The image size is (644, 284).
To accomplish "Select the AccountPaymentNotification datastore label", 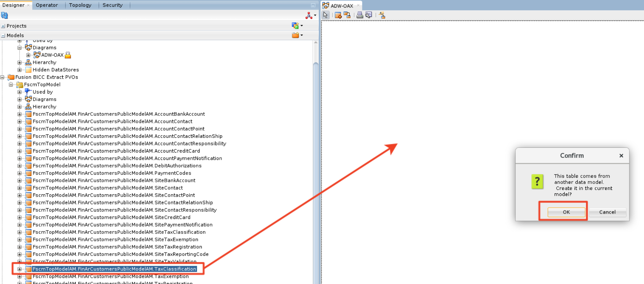I will coord(127,159).
